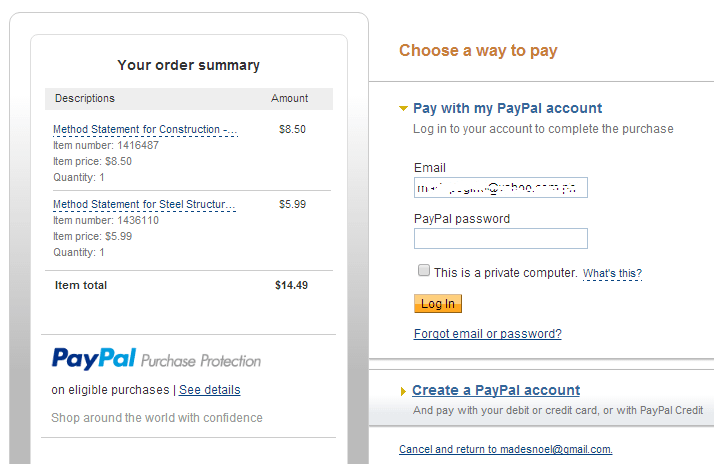Click Cancel and return to merchant link

[505, 449]
